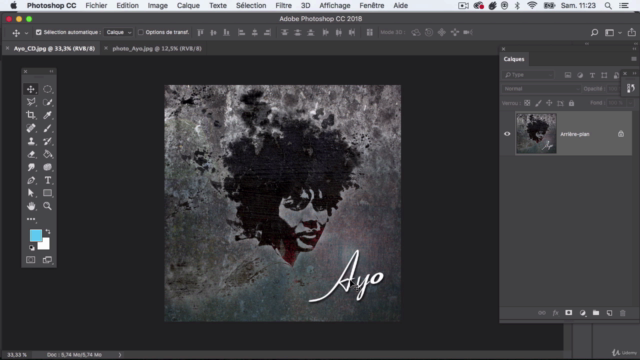This screenshot has height=360, width=640.
Task: Select the Quick Selection tool
Action: 47,102
